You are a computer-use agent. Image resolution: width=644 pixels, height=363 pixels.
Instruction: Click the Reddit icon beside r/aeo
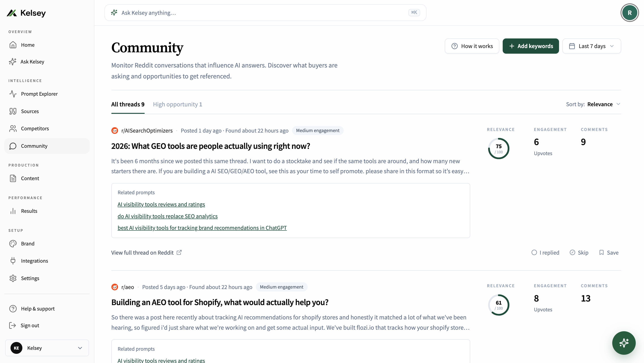tap(115, 287)
